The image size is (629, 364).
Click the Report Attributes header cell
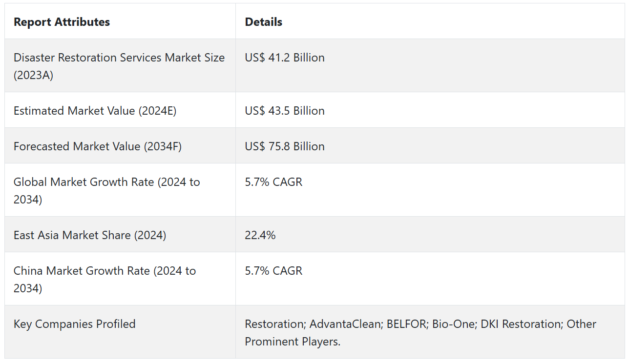pos(62,22)
